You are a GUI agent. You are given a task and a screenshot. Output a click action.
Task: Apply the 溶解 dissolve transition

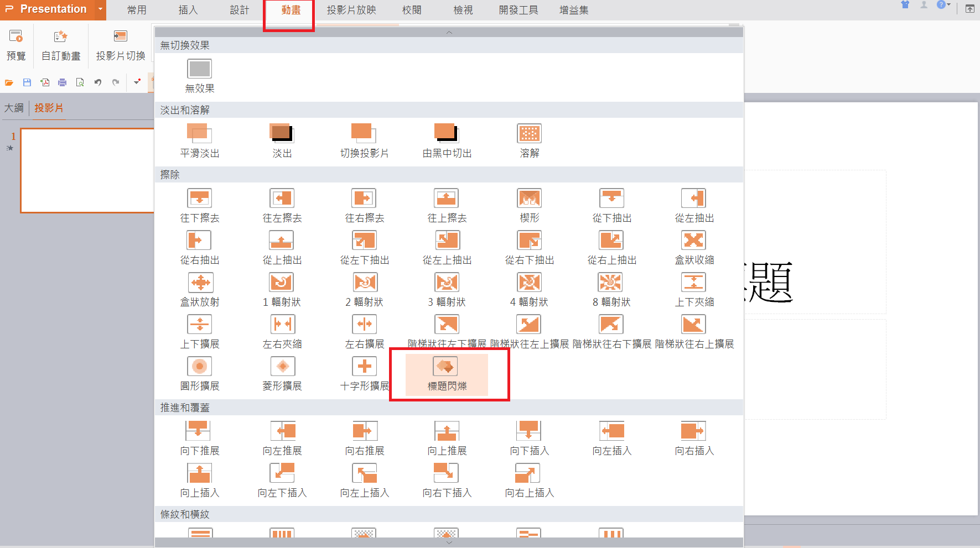click(529, 141)
